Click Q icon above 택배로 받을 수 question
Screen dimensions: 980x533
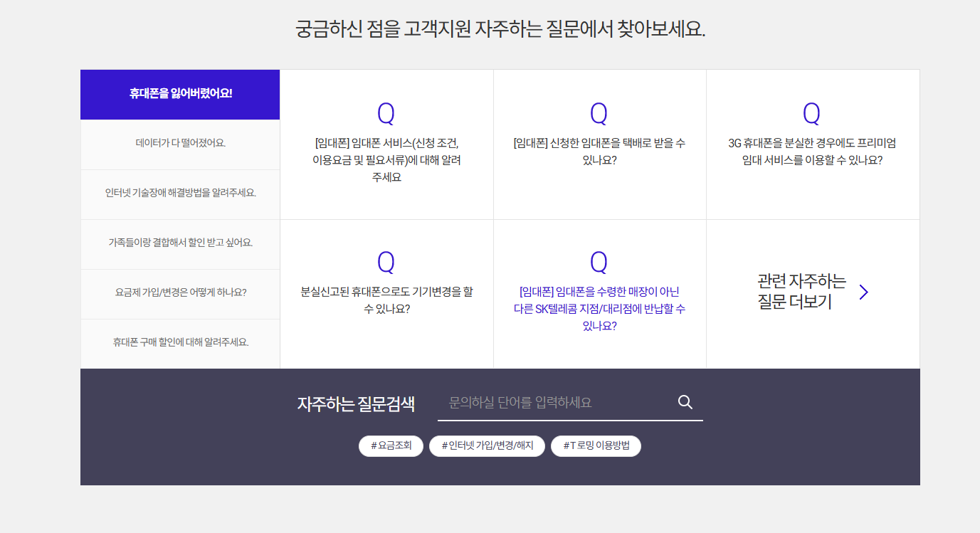(599, 113)
